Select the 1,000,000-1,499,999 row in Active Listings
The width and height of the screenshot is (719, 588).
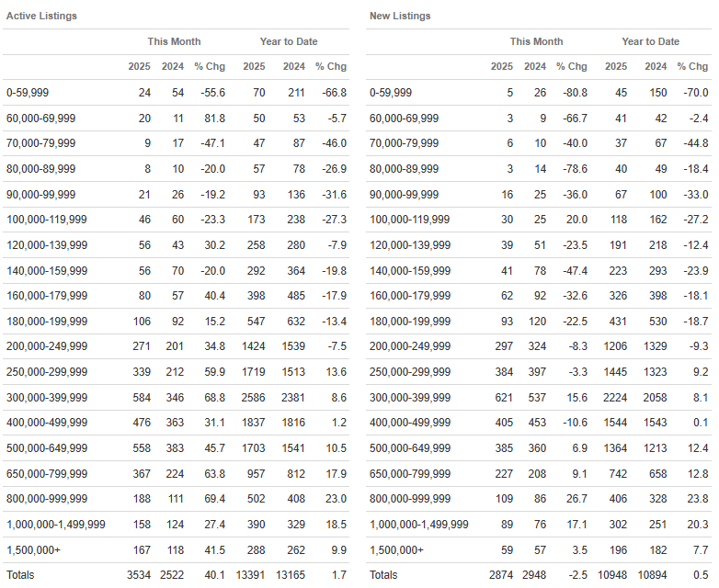coord(177,525)
